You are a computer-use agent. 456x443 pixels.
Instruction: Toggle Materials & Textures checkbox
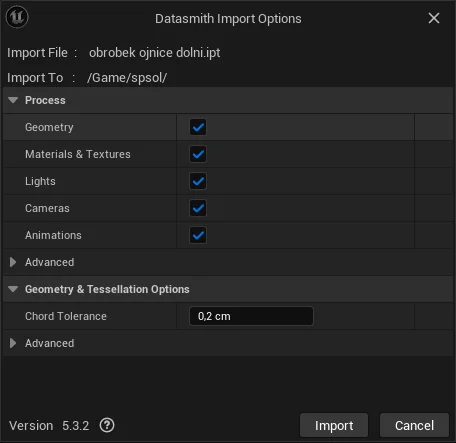198,154
